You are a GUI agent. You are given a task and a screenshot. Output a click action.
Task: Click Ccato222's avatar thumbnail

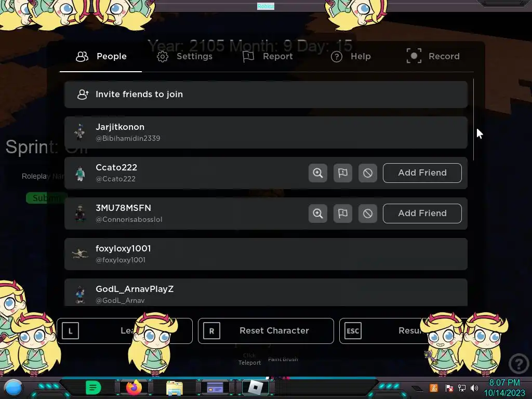coord(80,174)
